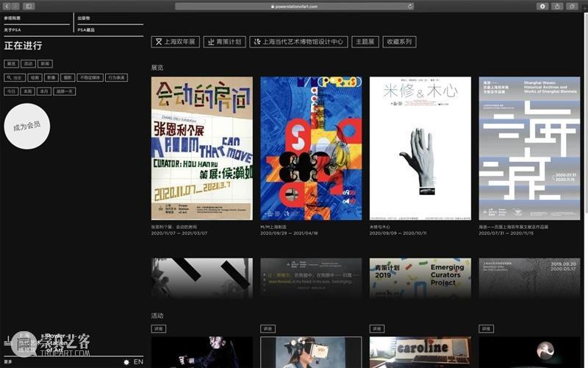
Task: Filter by 收藏系列 tag
Action: [x=399, y=42]
